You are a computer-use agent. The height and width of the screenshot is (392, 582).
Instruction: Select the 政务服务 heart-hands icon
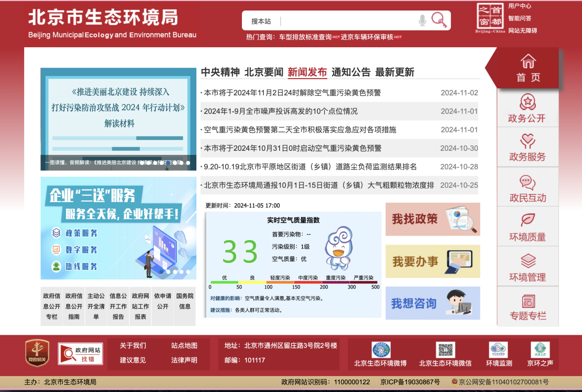click(527, 141)
